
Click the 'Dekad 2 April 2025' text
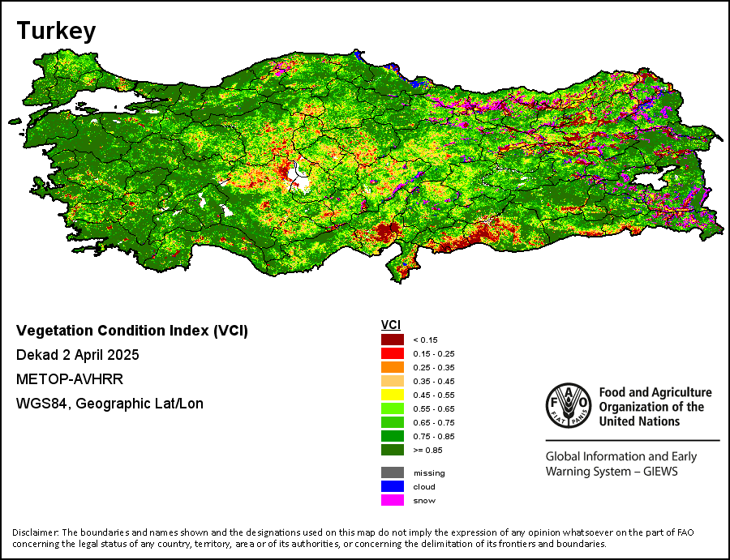coord(78,355)
